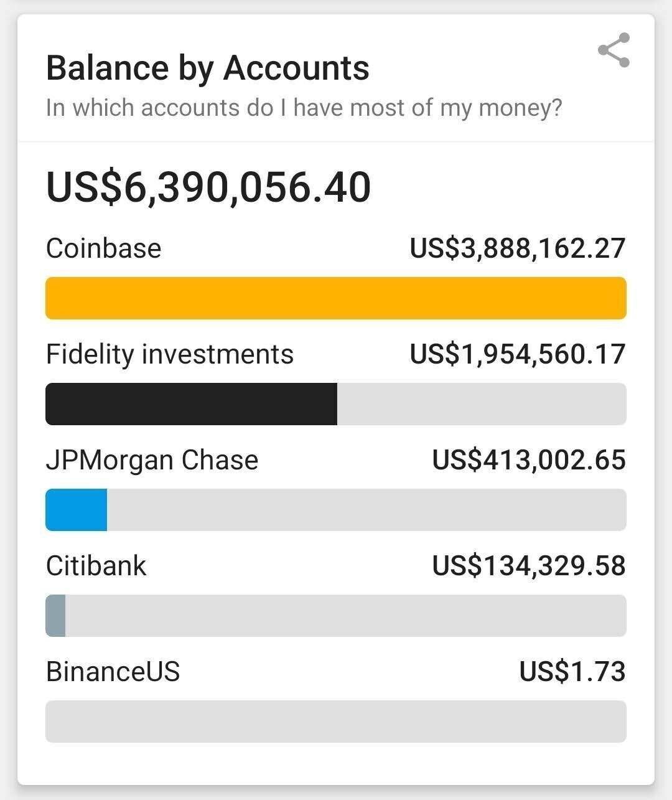Select the blue JPMorgan Chase bar
Viewport: 672px width, 800px height.
click(x=77, y=510)
